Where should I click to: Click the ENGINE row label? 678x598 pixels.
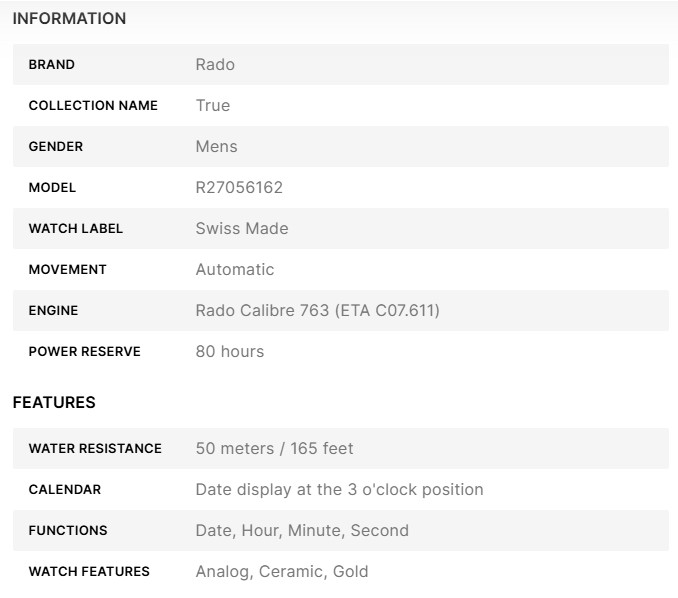pyautogui.click(x=53, y=310)
